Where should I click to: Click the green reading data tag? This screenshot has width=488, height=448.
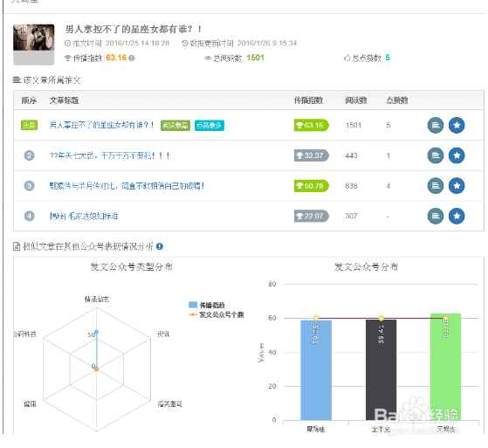click(175, 125)
